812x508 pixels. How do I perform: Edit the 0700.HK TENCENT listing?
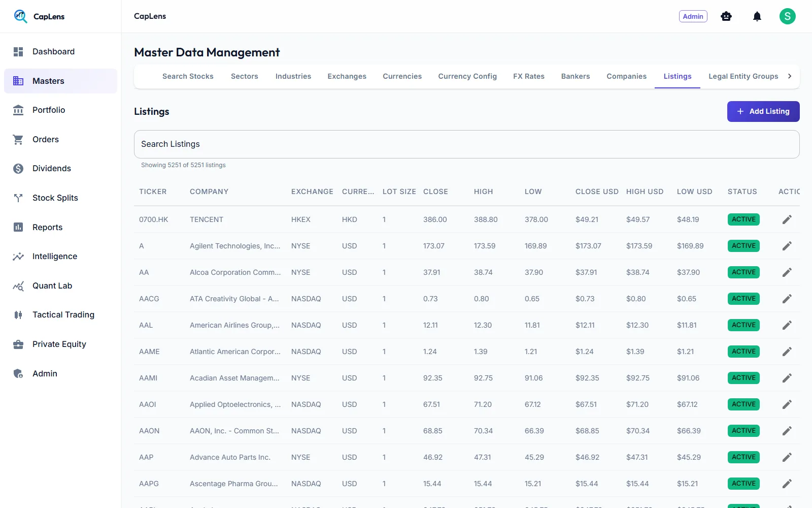click(787, 219)
